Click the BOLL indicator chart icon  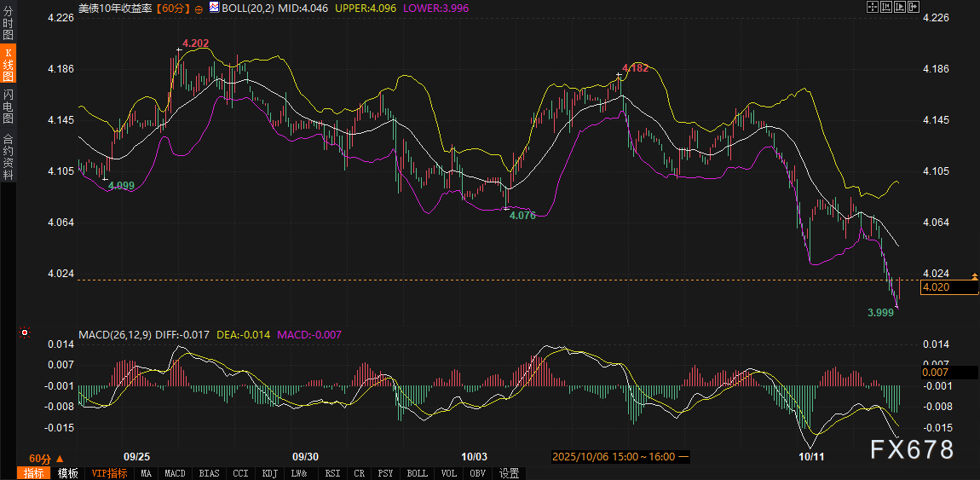click(214, 8)
